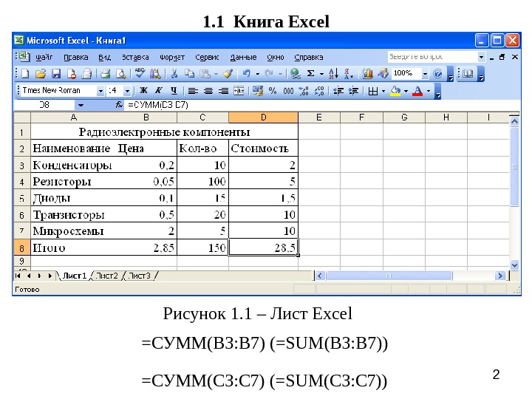Screen dimensions: 532x399
Task: Open the Chart Wizard icon
Action: (368, 74)
